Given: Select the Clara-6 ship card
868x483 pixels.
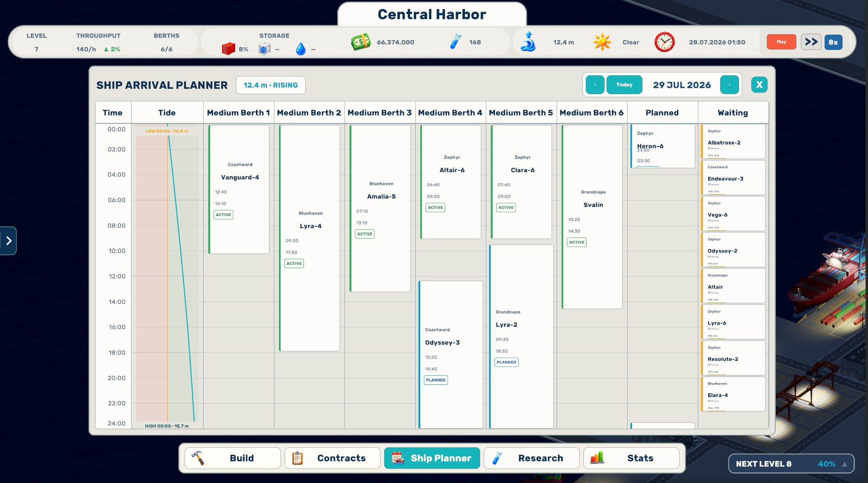Looking at the screenshot, I should click(x=521, y=182).
